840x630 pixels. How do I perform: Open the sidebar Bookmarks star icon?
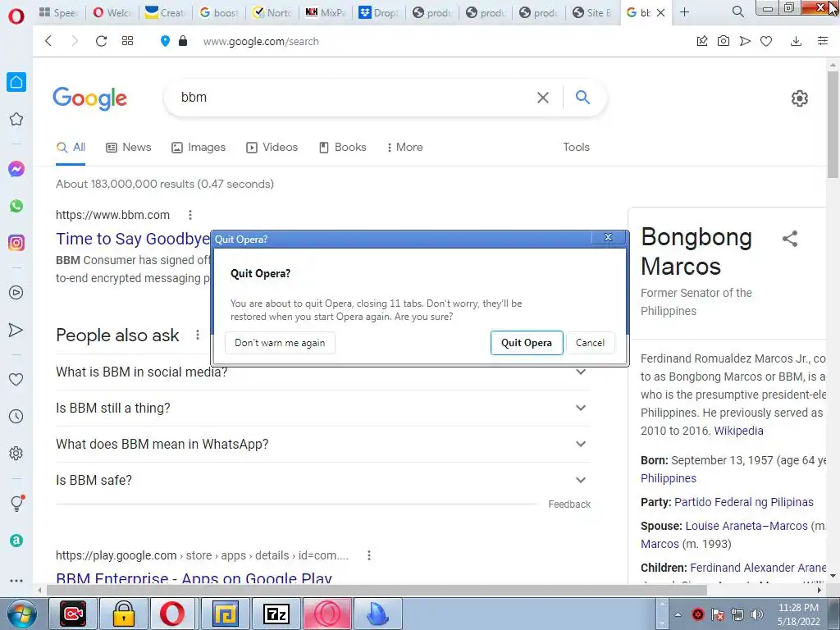(x=16, y=119)
